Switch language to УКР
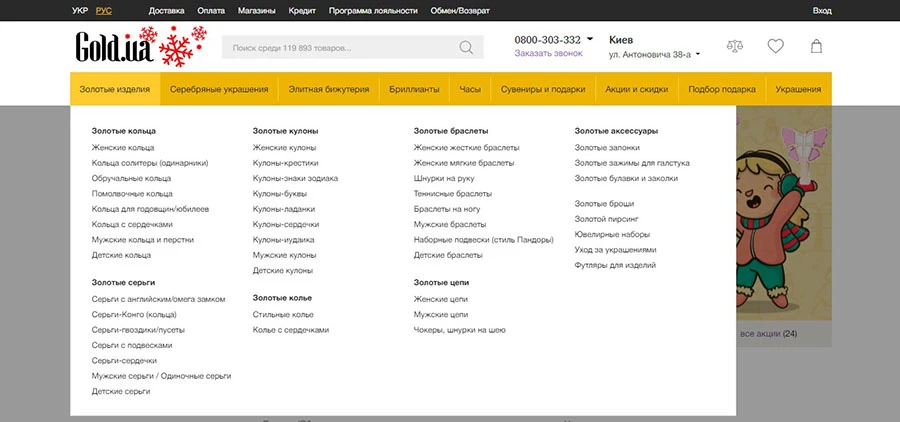 pos(80,10)
